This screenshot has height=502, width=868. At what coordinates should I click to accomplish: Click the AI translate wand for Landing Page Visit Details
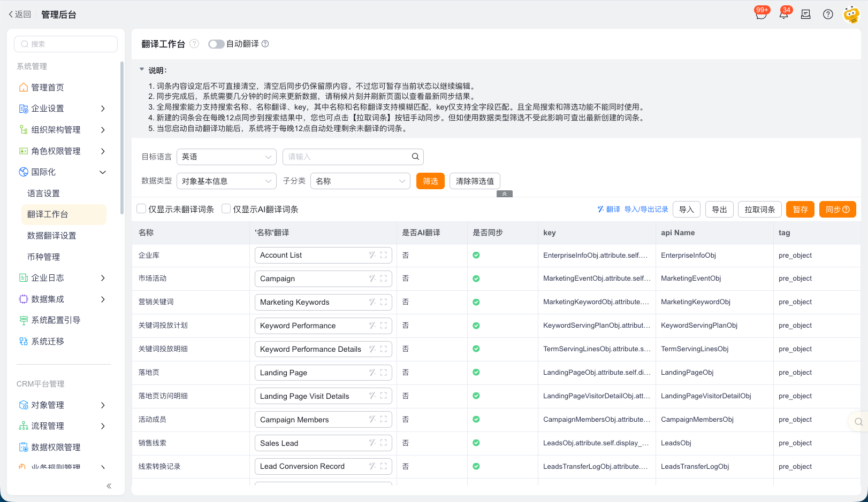coord(372,396)
